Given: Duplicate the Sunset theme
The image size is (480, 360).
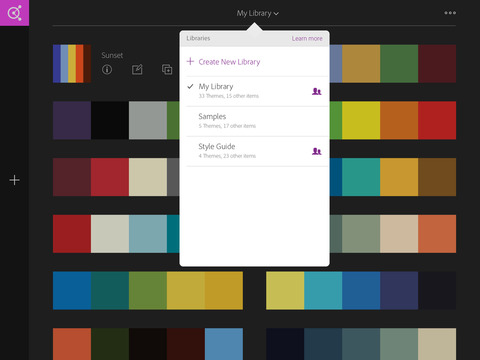Looking at the screenshot, I should pos(167,69).
